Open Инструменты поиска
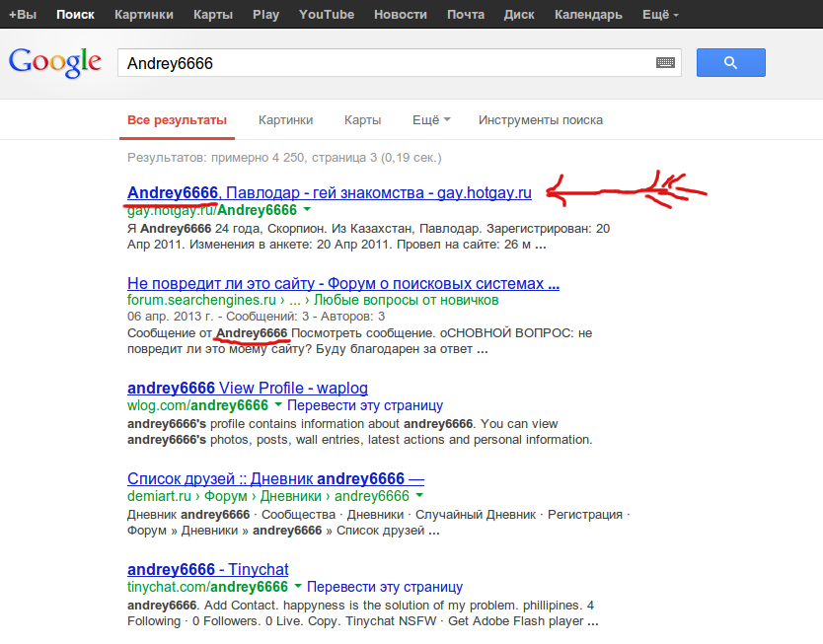 pos(540,120)
